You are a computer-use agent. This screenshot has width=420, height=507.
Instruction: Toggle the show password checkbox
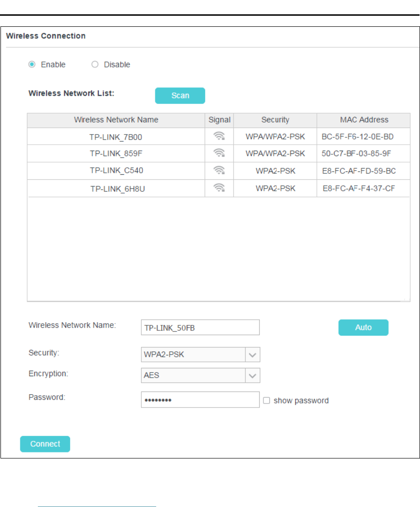267,401
